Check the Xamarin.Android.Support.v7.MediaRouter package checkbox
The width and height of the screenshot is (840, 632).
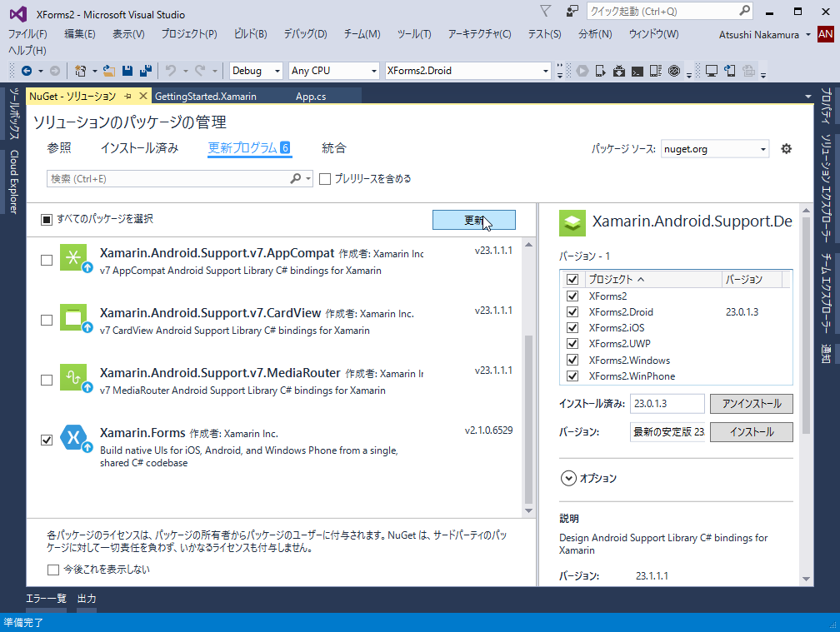pyautogui.click(x=47, y=380)
